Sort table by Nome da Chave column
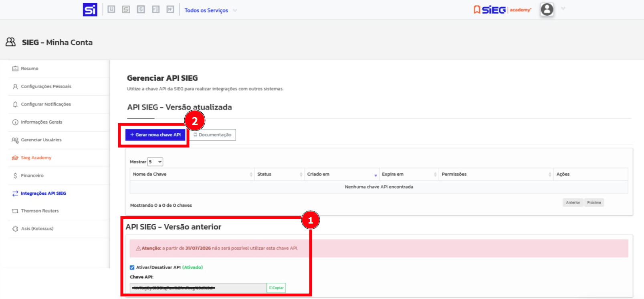The width and height of the screenshot is (644, 299). point(192,174)
